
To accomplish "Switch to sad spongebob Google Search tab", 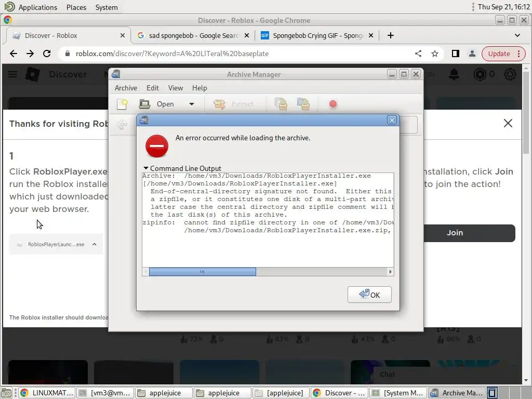I will 194,36.
